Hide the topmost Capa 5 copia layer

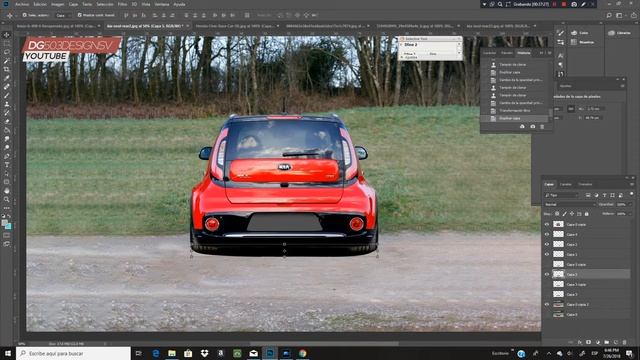547,224
